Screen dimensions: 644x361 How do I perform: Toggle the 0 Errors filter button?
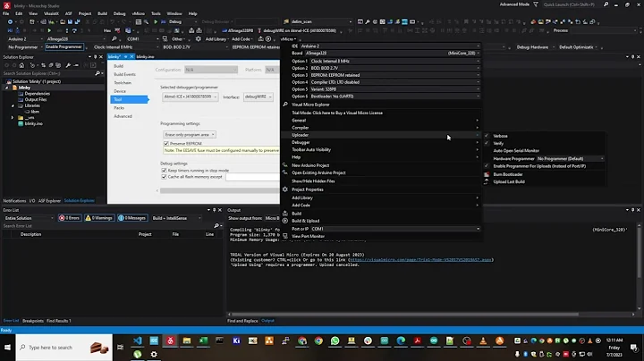[x=69, y=218]
